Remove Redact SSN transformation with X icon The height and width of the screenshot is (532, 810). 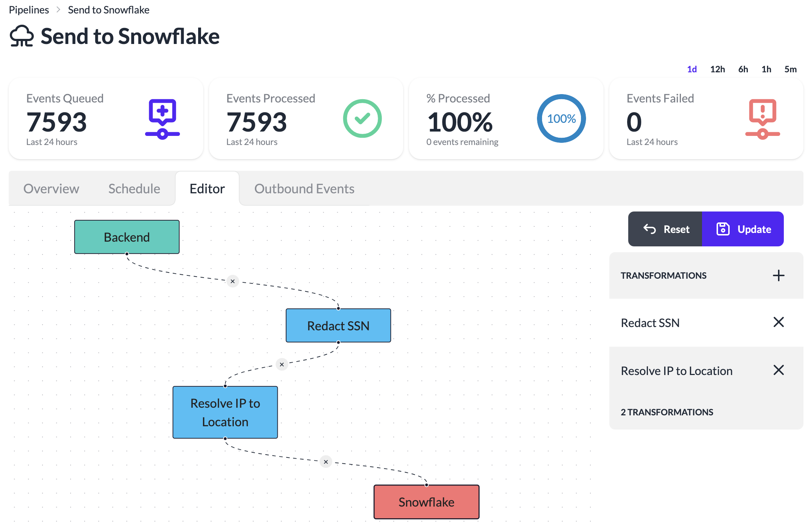[x=778, y=322]
